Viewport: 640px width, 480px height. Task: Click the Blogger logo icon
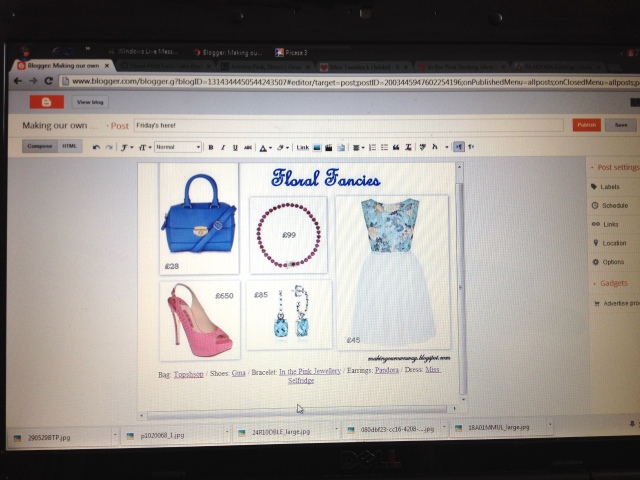[47, 102]
